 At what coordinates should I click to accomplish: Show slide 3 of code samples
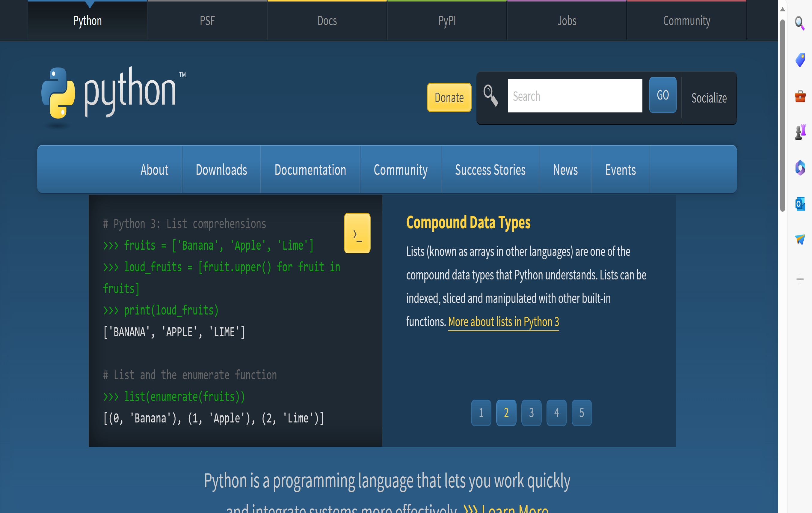click(x=532, y=413)
